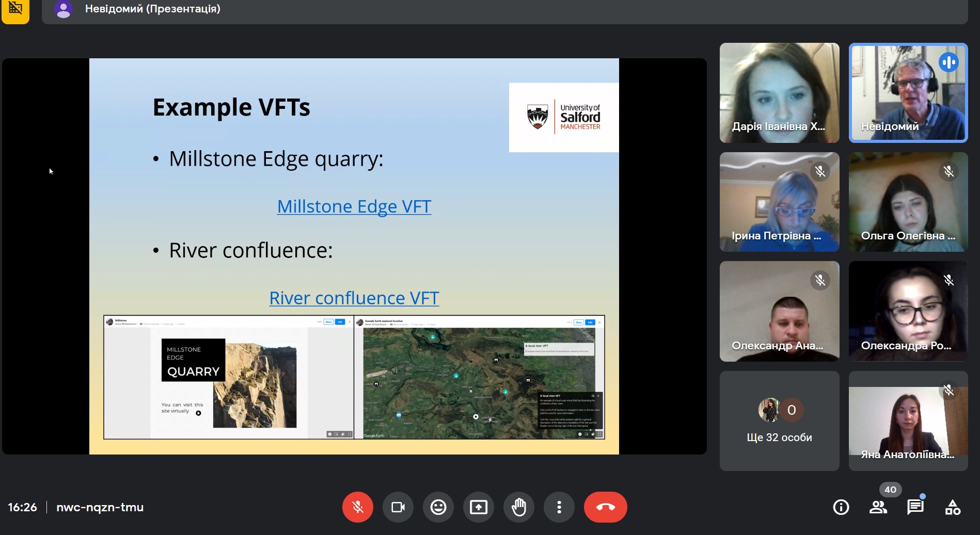
Task: Select Олександра Ро... video tile
Action: [908, 311]
